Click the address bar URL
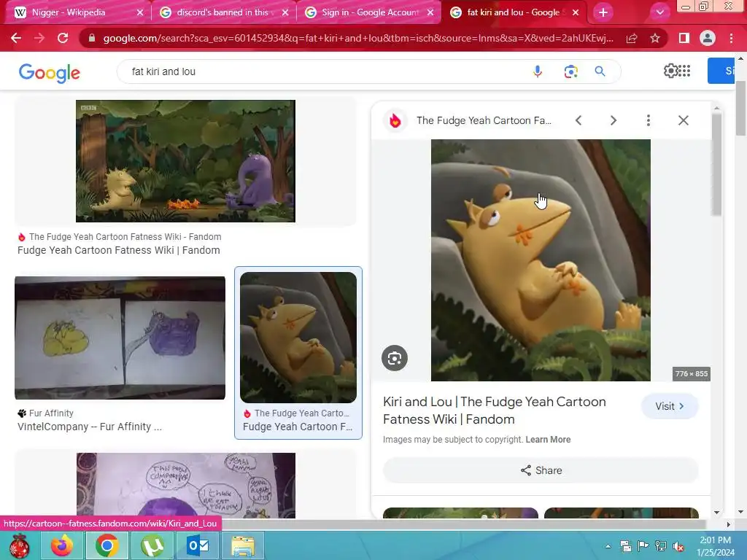The image size is (747, 560). click(x=358, y=38)
